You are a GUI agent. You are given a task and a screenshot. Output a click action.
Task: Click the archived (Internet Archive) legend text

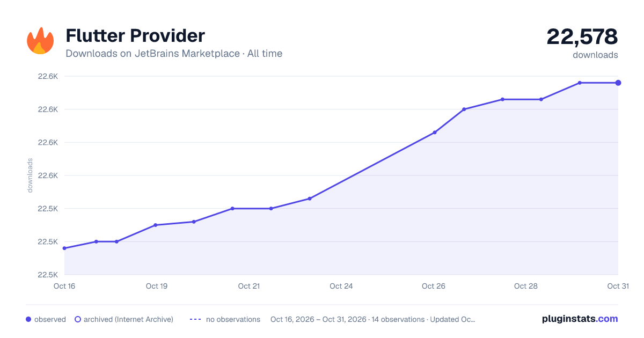point(128,319)
